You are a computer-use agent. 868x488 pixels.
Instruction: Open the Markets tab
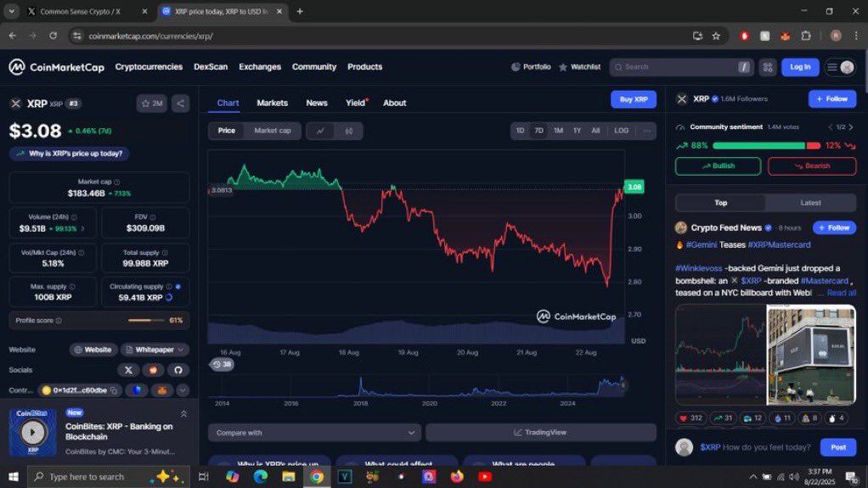coord(273,103)
